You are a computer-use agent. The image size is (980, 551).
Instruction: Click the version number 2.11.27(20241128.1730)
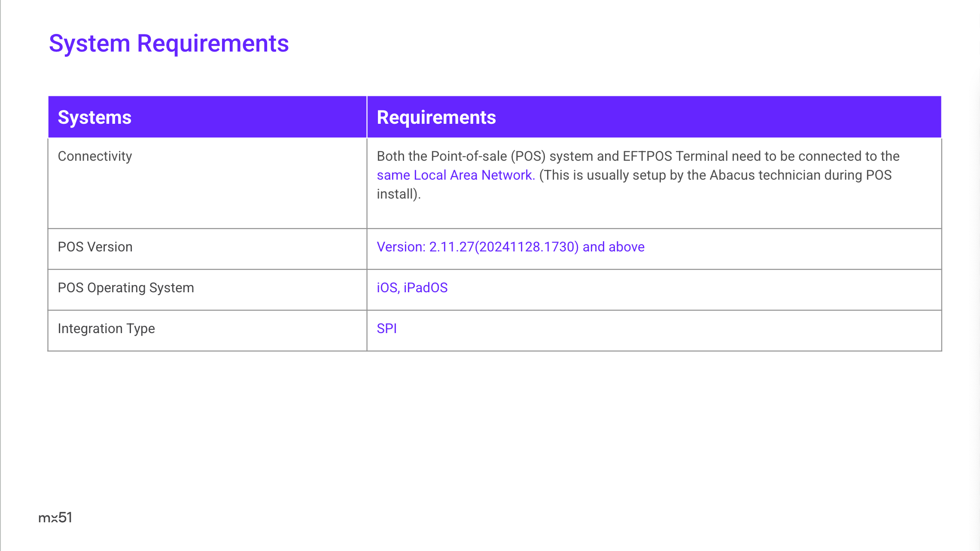504,247
